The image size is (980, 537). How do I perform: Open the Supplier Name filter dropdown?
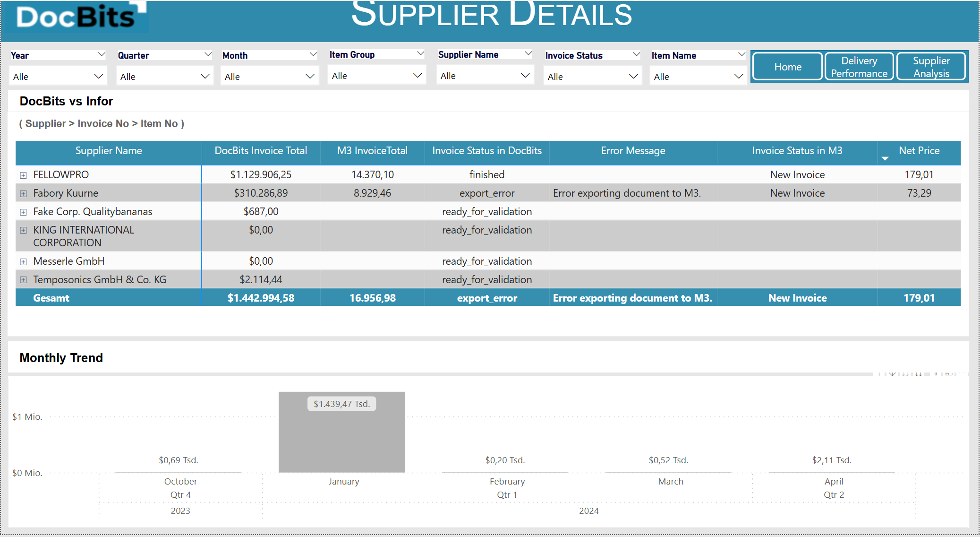485,75
